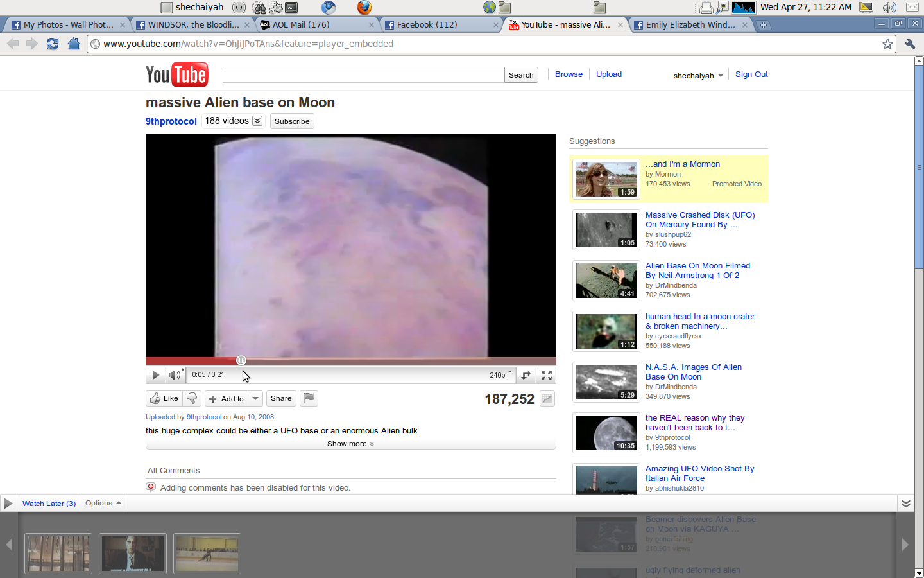924x578 pixels.
Task: Click the browser forward arrow
Action: pos(32,44)
